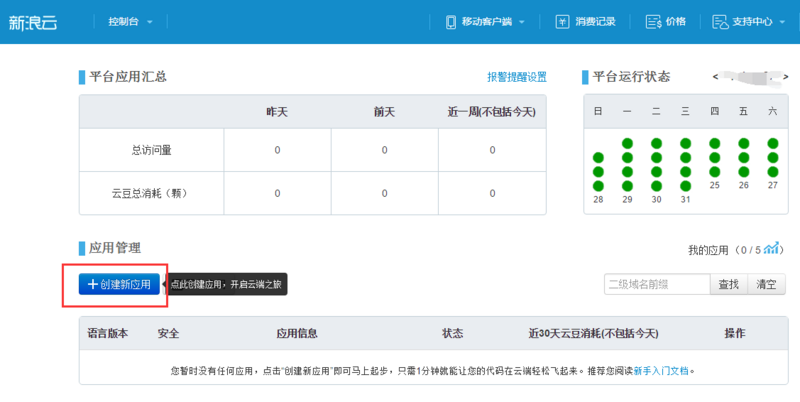Select the green status dot above 31

(x=685, y=186)
